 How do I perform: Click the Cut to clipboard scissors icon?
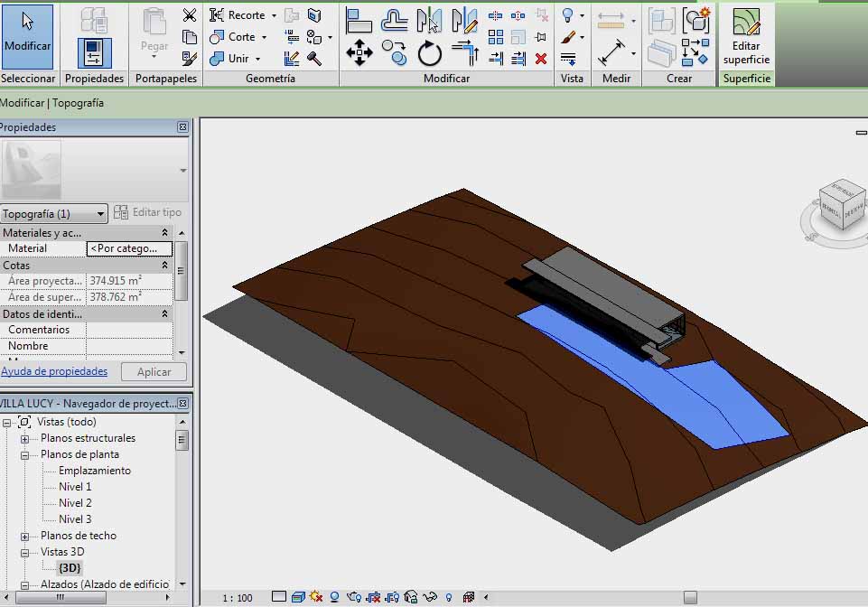pos(190,15)
